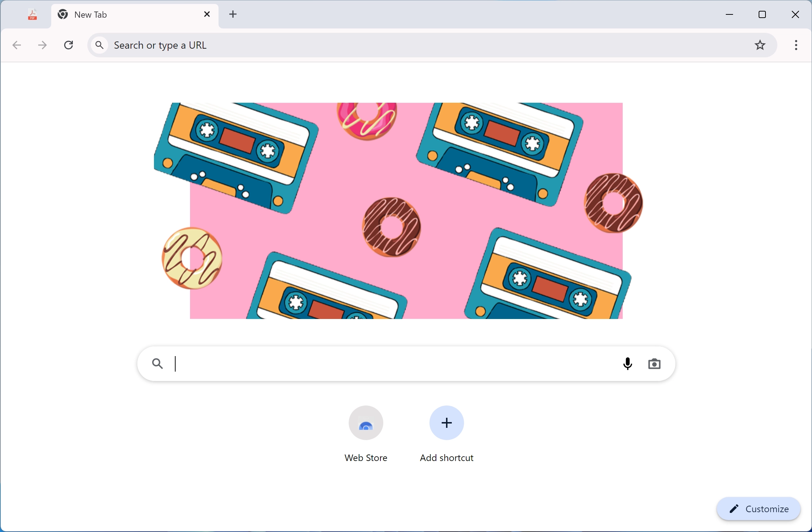Go back to the previous page
Image resolution: width=812 pixels, height=532 pixels.
click(16, 45)
